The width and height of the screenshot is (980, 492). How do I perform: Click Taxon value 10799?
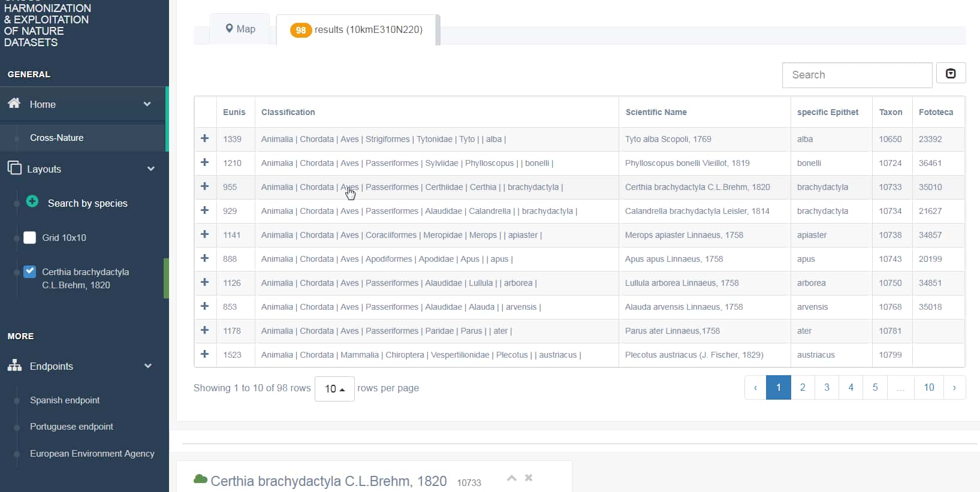890,355
